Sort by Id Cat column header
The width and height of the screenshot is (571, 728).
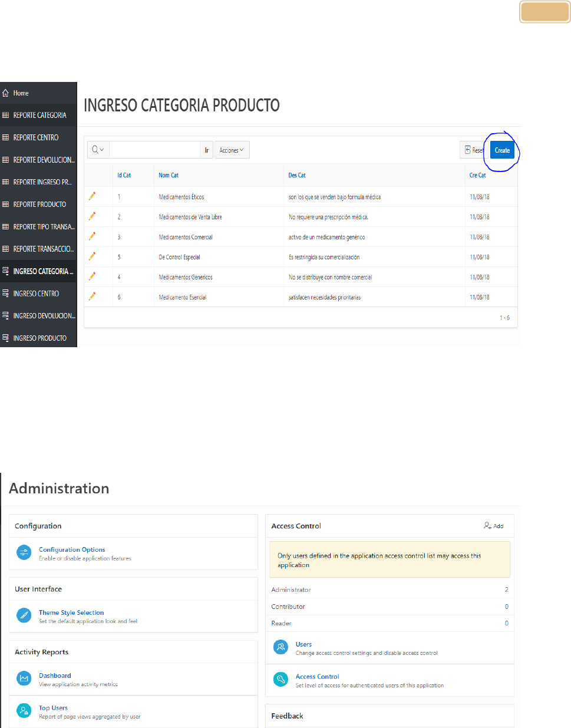click(x=124, y=175)
